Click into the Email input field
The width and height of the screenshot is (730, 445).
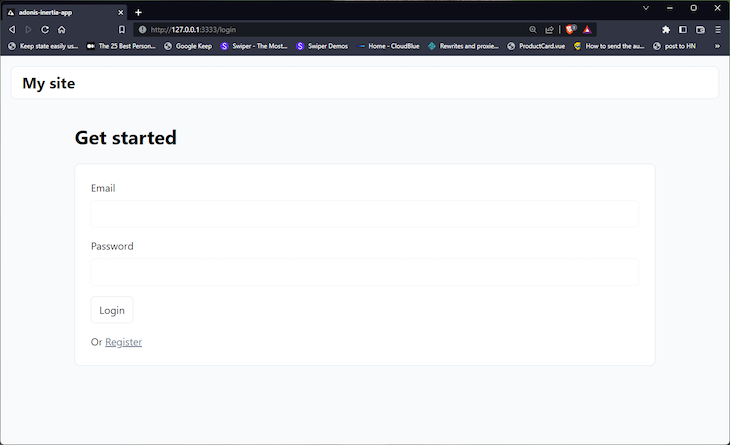click(x=364, y=214)
